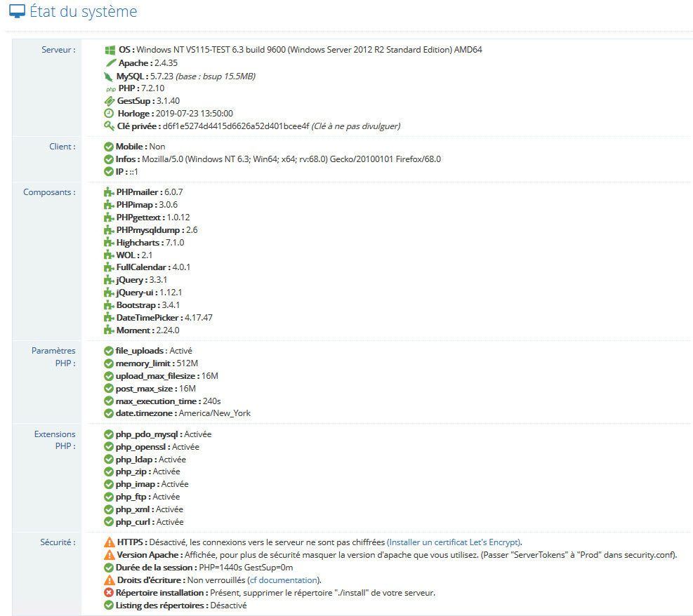Click the php_ftp Activée row
693x616 pixels.
pos(142,497)
